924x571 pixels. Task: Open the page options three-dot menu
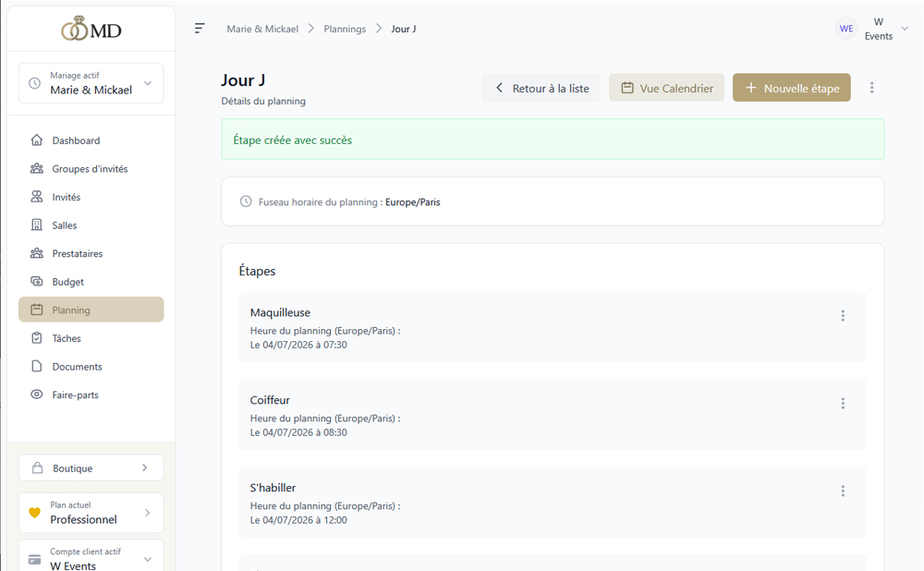871,88
